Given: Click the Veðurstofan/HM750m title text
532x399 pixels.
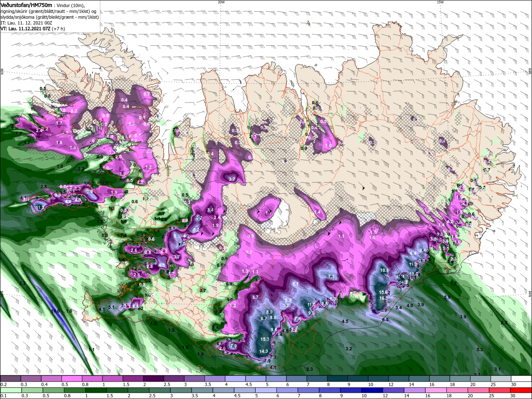Looking at the screenshot, I should point(26,5).
